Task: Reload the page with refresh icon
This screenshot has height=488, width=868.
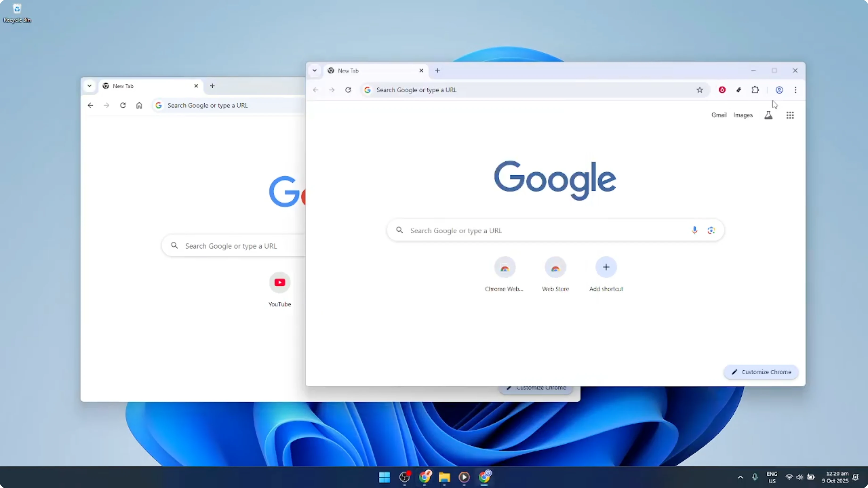Action: coord(348,90)
